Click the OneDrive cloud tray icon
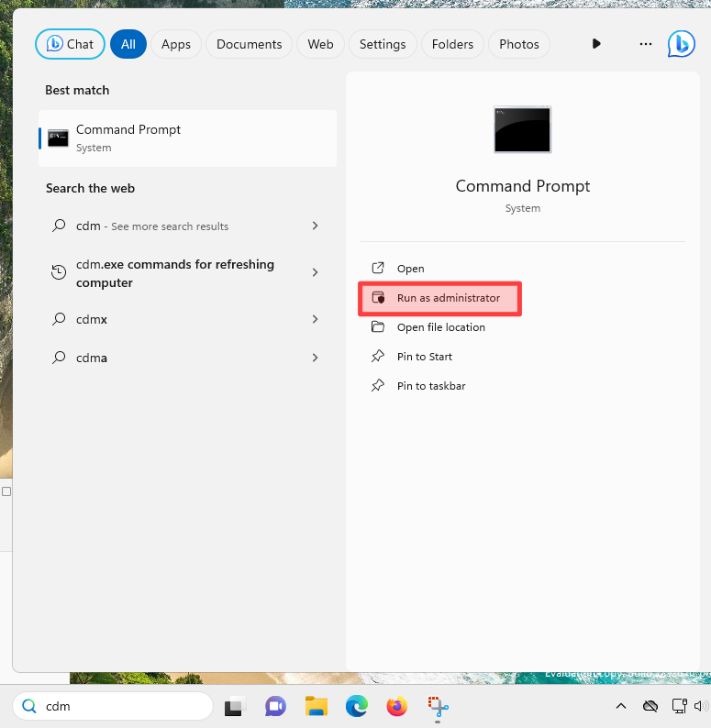Screen dimensions: 711x728 (x=650, y=706)
